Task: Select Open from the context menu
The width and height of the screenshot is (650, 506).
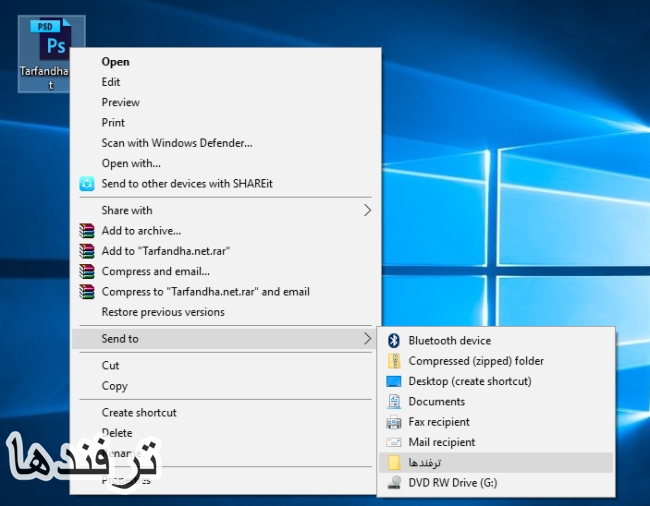Action: (x=115, y=62)
